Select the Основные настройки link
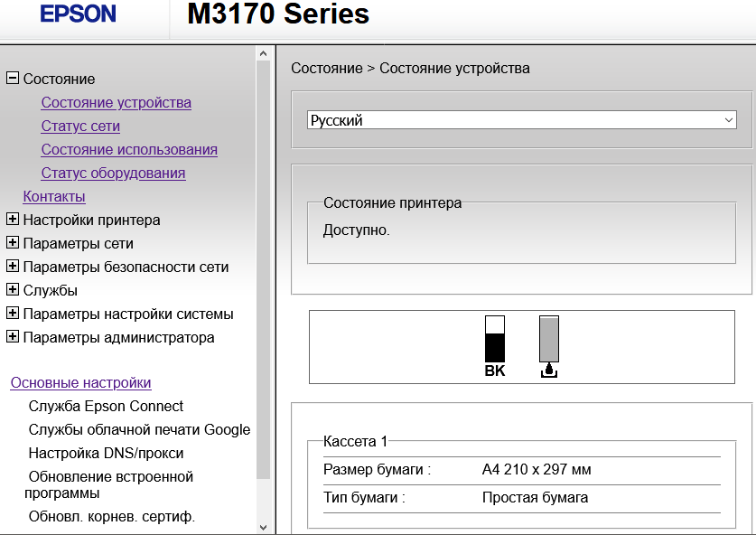756x535 pixels. tap(80, 383)
